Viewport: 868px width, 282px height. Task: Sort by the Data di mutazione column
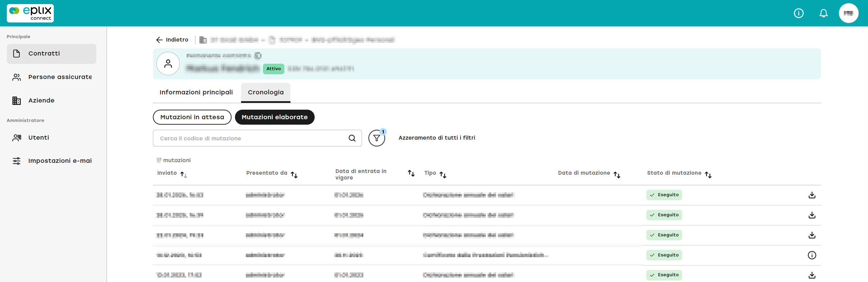pos(617,175)
